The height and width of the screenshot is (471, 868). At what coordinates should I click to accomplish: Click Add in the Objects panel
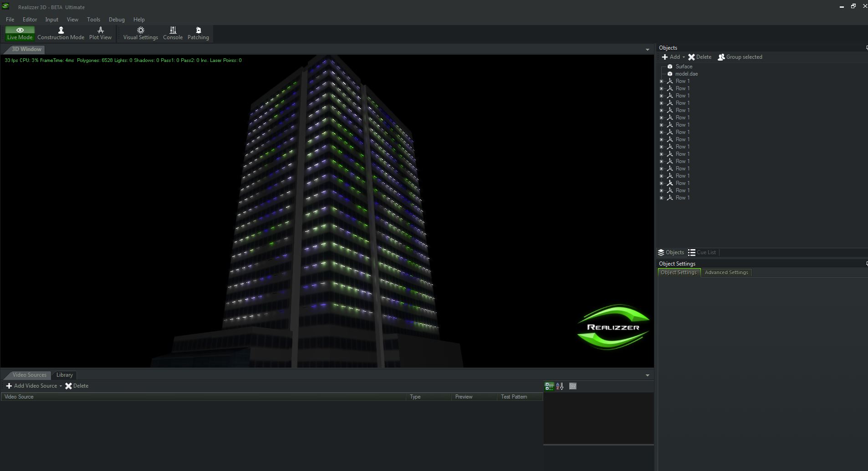[x=671, y=57]
